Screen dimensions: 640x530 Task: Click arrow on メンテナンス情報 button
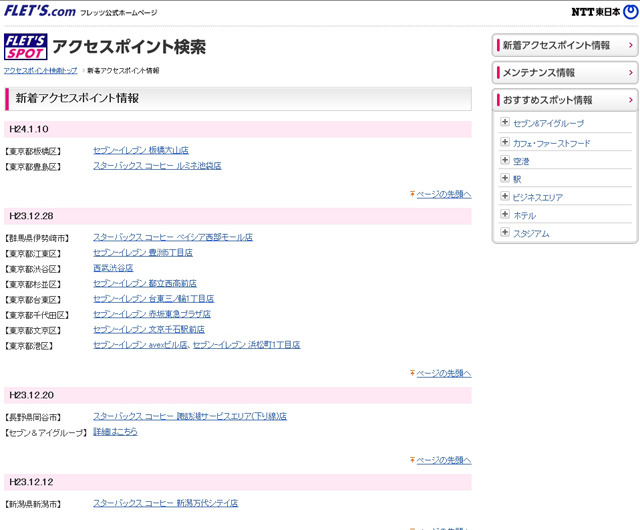click(631, 73)
